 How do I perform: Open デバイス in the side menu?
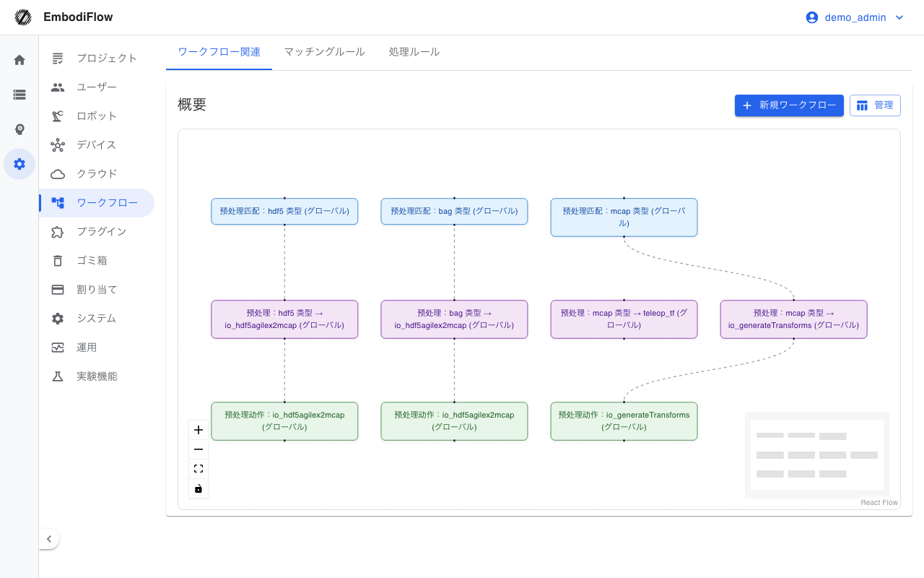97,144
